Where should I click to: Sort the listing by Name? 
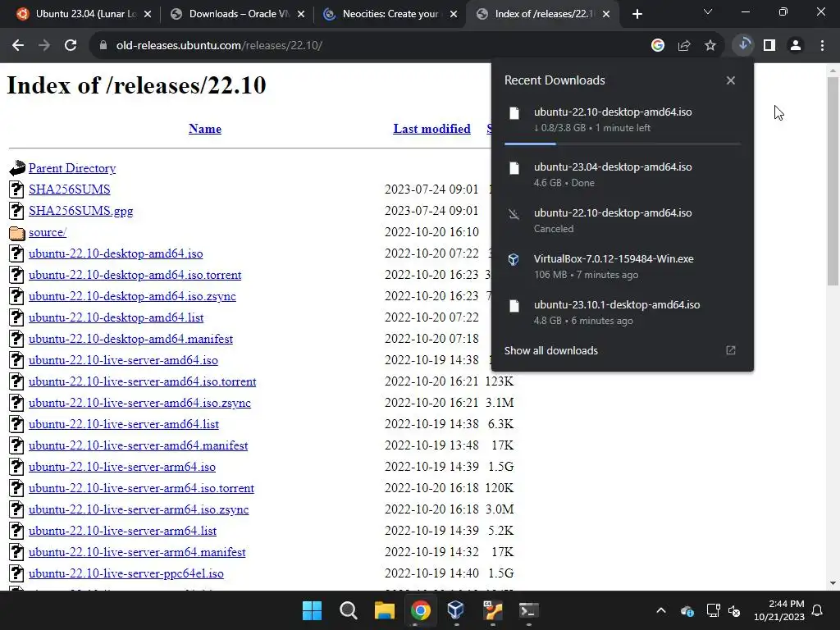coord(204,129)
